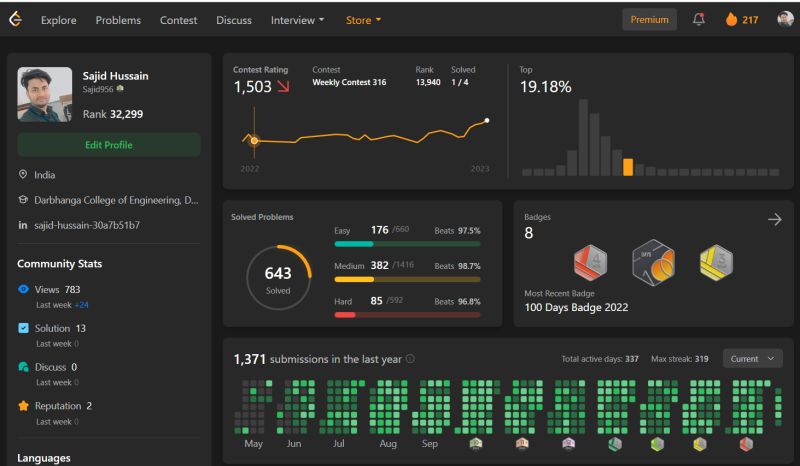Click the Views eye icon
Viewport: 800px width, 466px height.
pyautogui.click(x=23, y=289)
